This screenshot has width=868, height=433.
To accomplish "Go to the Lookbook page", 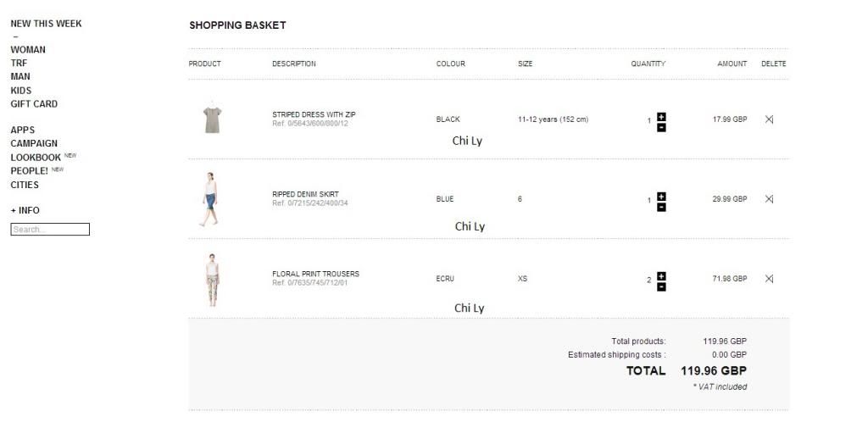I will point(36,158).
